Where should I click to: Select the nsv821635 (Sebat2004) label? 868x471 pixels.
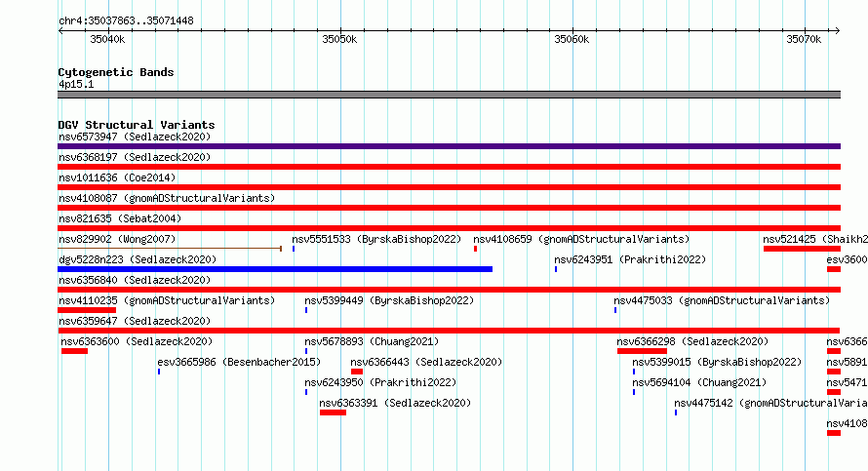[x=120, y=218]
